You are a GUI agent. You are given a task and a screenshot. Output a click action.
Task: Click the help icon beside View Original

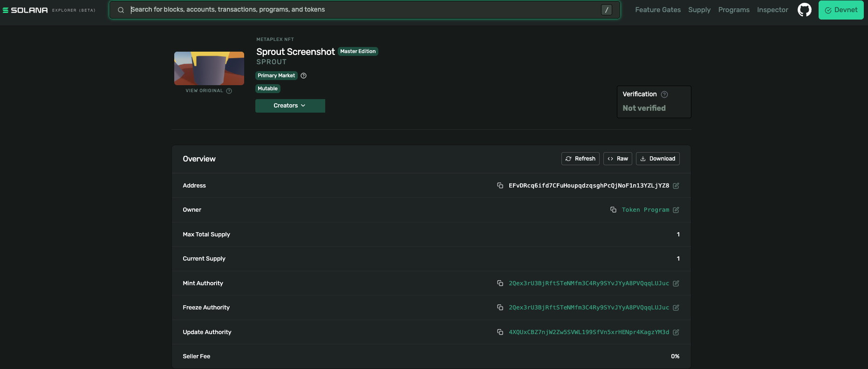[229, 91]
